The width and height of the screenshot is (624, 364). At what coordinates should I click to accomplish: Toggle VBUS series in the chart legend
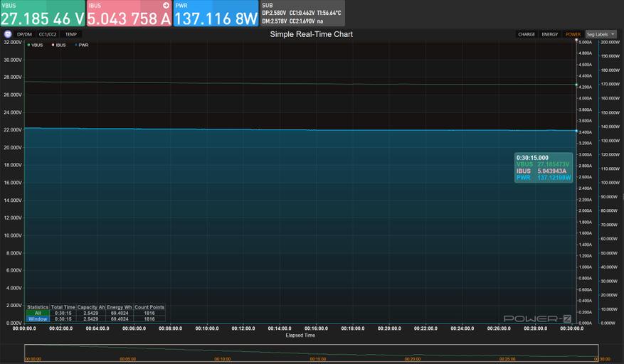[35, 45]
